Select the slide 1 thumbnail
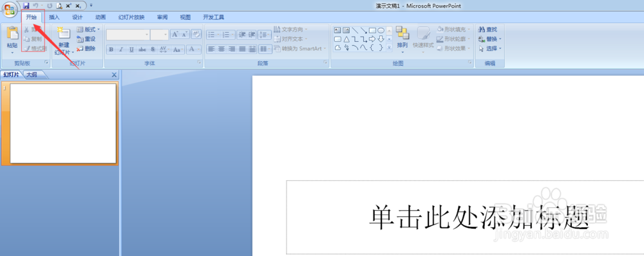The image size is (644, 256). [x=63, y=123]
